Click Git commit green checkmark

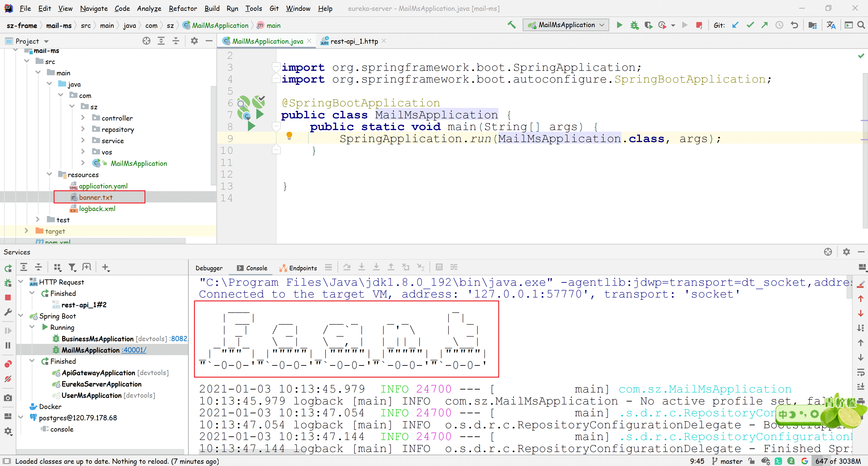tap(750, 25)
